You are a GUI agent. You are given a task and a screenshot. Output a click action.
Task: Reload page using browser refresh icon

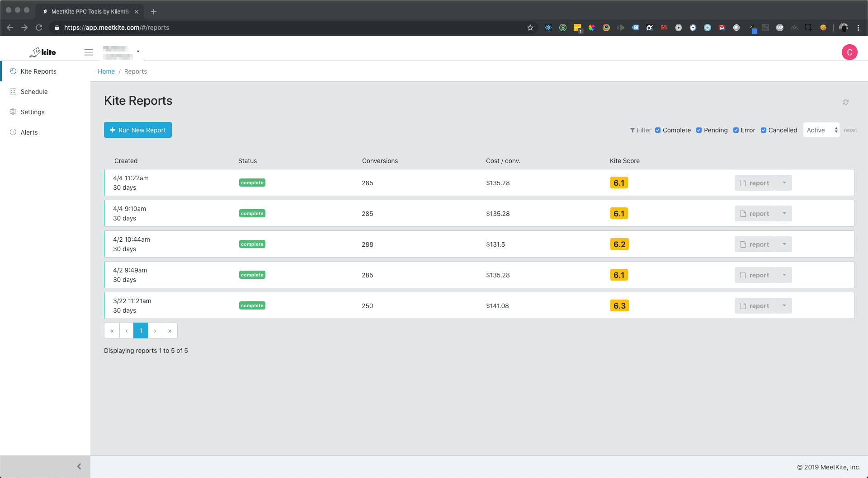(39, 28)
